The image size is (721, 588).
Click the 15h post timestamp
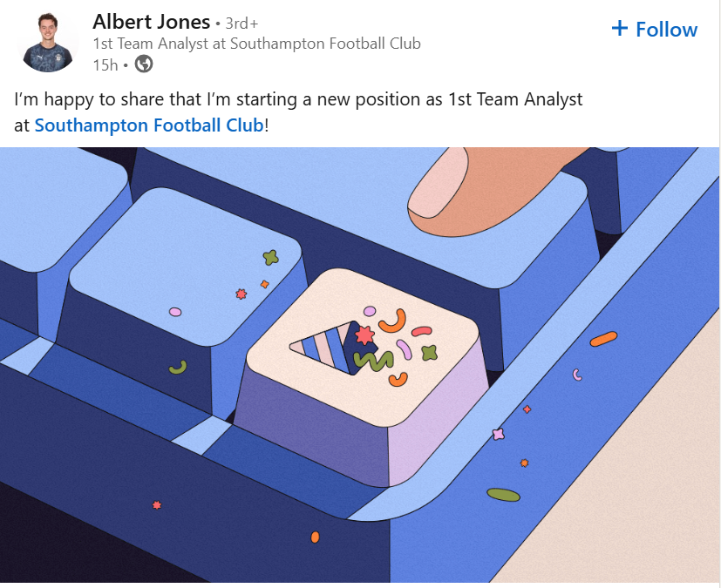(105, 64)
